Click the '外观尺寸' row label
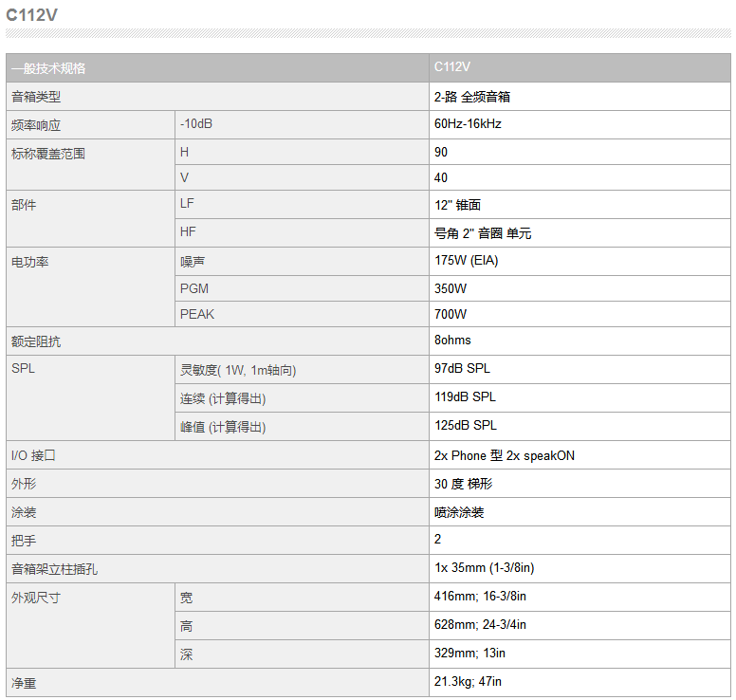The height and width of the screenshot is (700, 736). point(36,598)
